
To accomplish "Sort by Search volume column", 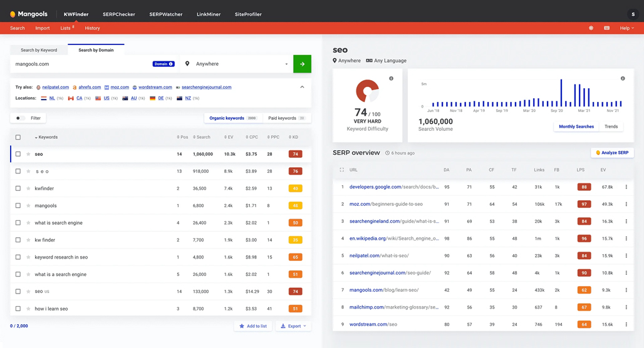I will pos(202,137).
